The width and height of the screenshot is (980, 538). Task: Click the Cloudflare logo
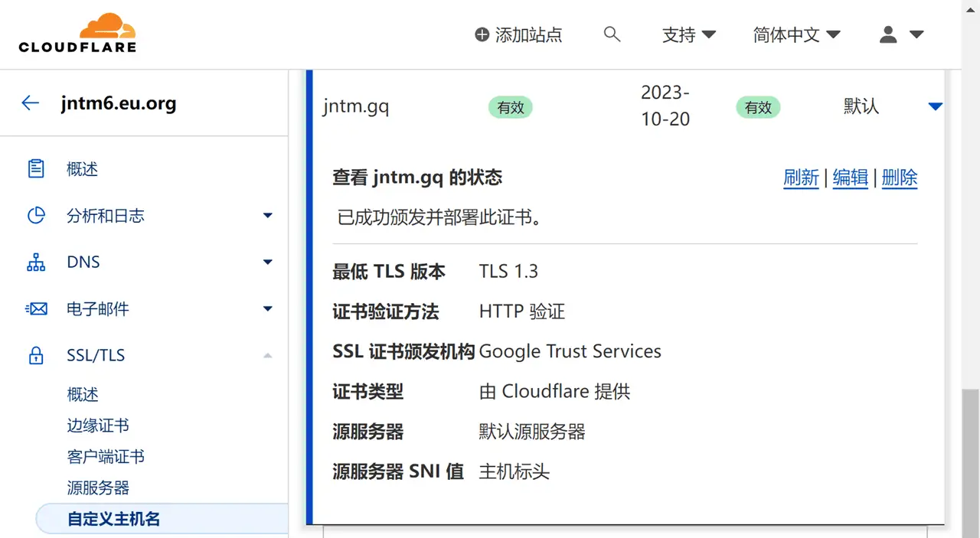pos(77,34)
